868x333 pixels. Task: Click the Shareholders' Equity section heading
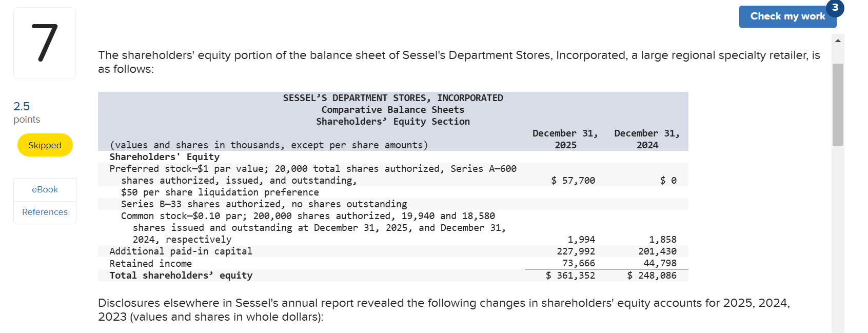[164, 156]
